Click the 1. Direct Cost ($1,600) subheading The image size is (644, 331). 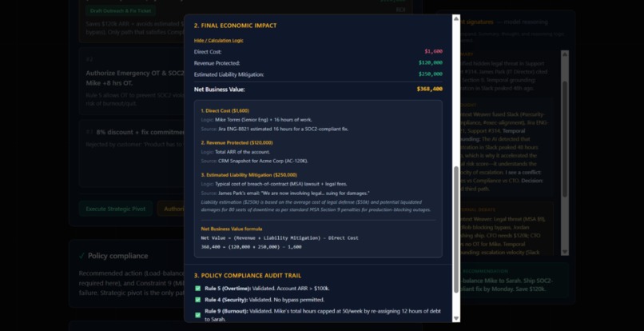point(225,110)
